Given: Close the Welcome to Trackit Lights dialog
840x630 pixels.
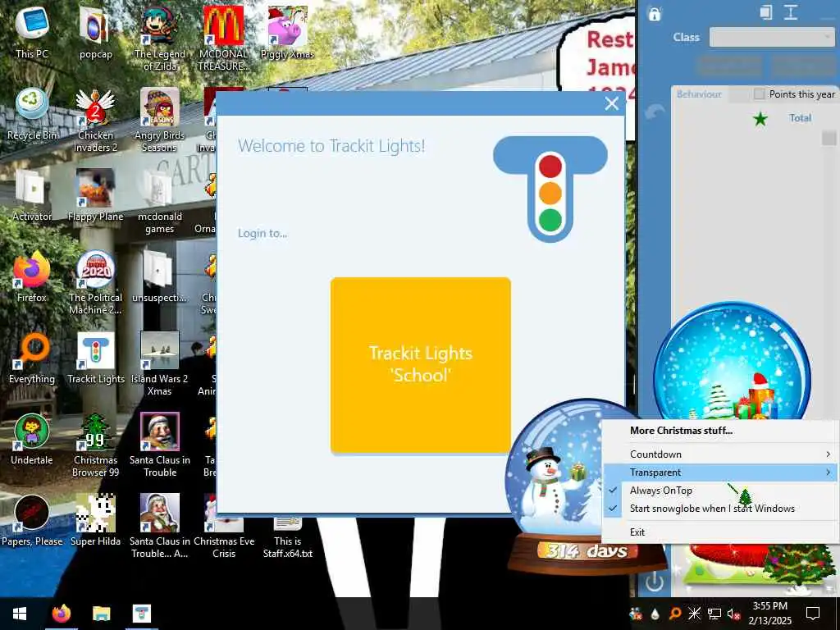Looking at the screenshot, I should 611,104.
